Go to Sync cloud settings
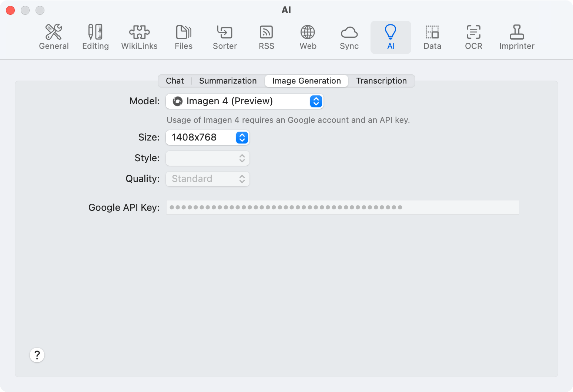573x392 pixels. pyautogui.click(x=349, y=37)
